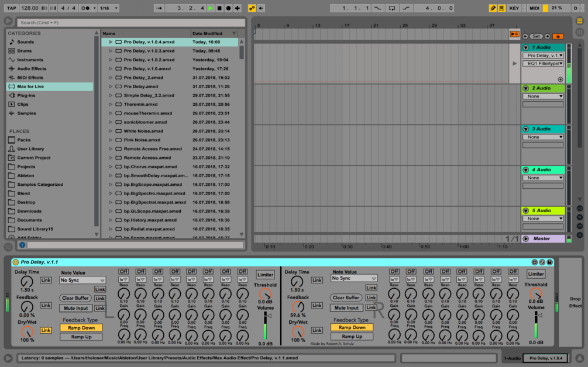
Task: Click the Master track play icon
Action: click(526, 239)
